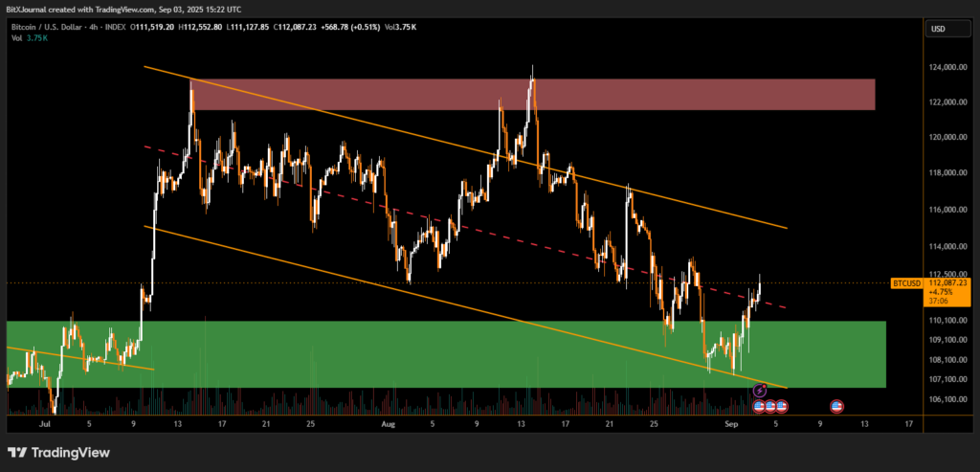Select the isolated US flag event near Sep 9

[x=836, y=406]
